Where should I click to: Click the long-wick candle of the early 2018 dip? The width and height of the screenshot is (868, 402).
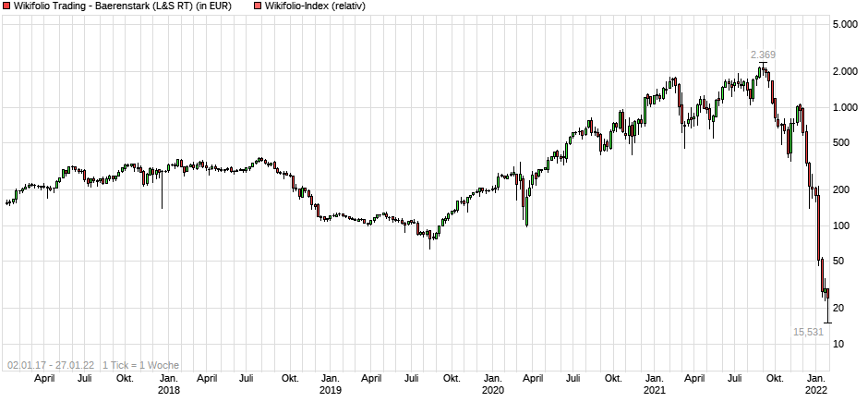point(162,189)
